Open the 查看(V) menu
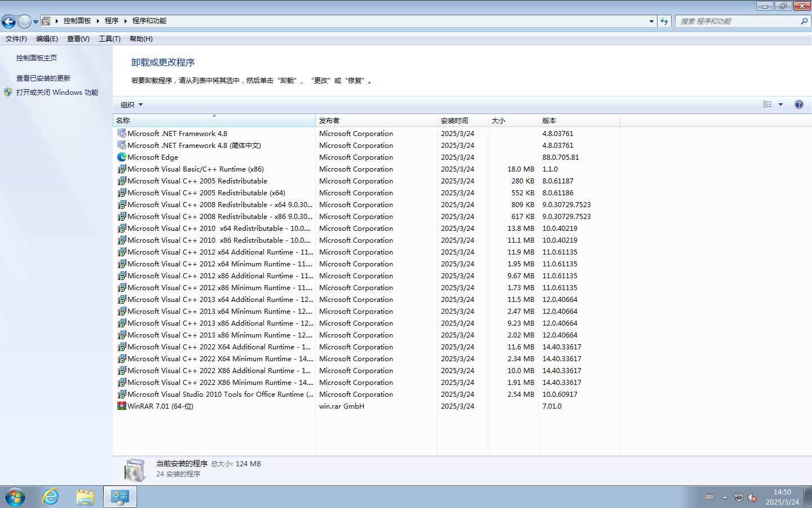 point(78,39)
